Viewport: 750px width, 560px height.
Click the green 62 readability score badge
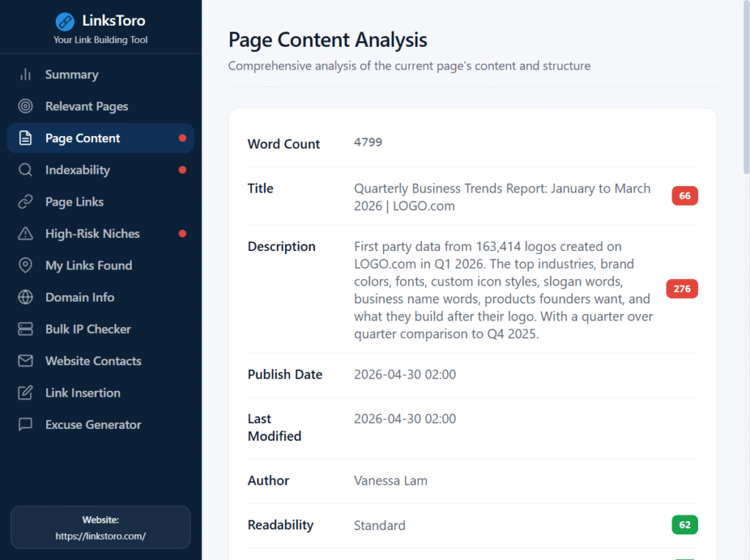coord(685,525)
